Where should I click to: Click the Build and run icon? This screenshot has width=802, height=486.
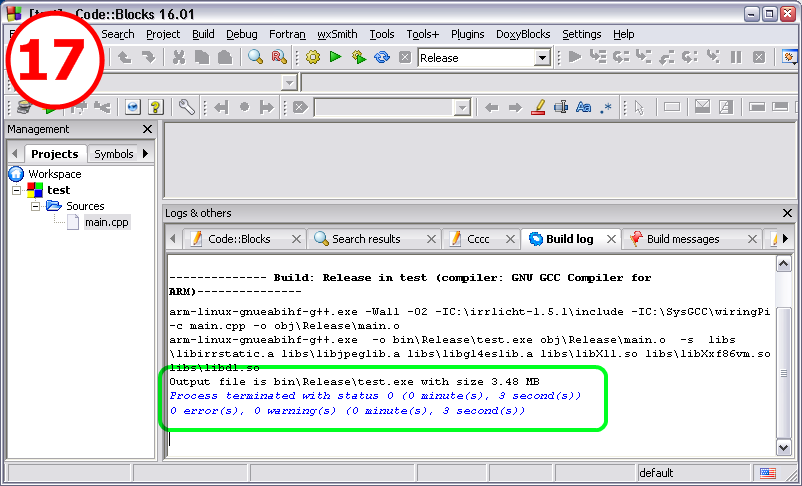coord(359,57)
